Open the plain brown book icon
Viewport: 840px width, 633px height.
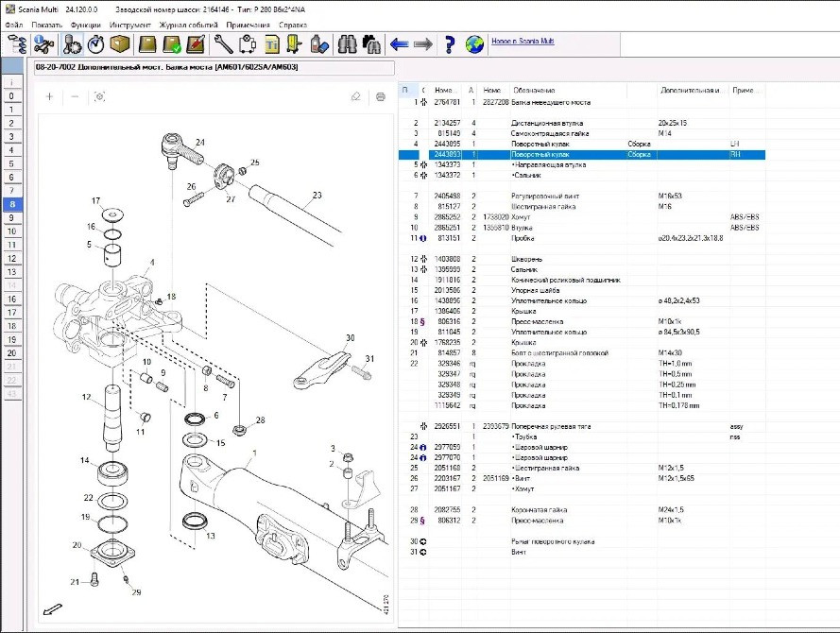coord(147,43)
